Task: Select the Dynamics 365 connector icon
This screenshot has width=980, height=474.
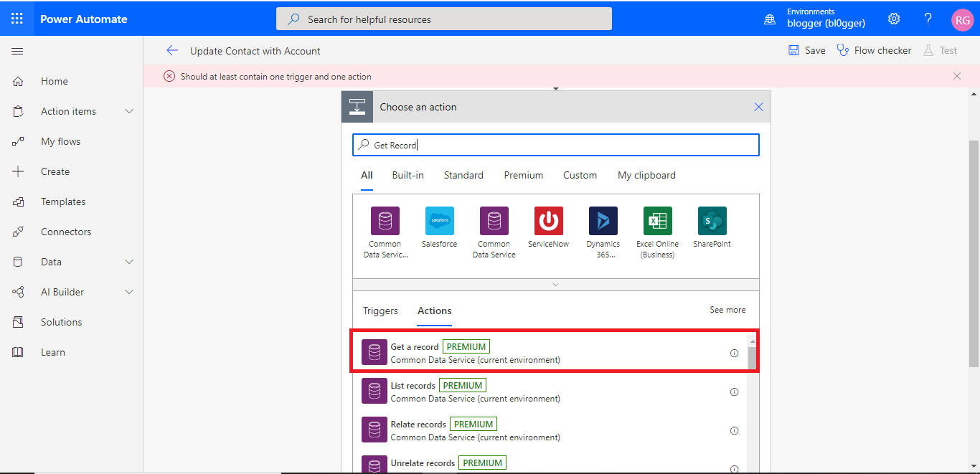Action: (x=603, y=221)
